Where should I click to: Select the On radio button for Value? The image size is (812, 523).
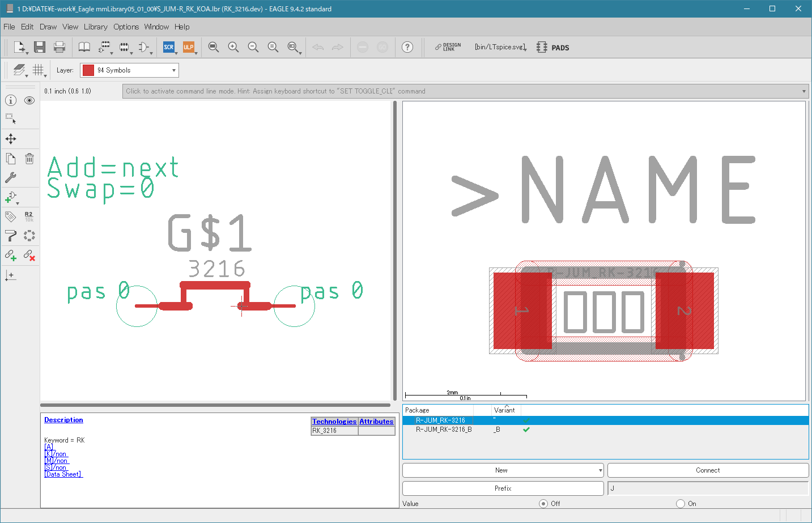pos(681,503)
